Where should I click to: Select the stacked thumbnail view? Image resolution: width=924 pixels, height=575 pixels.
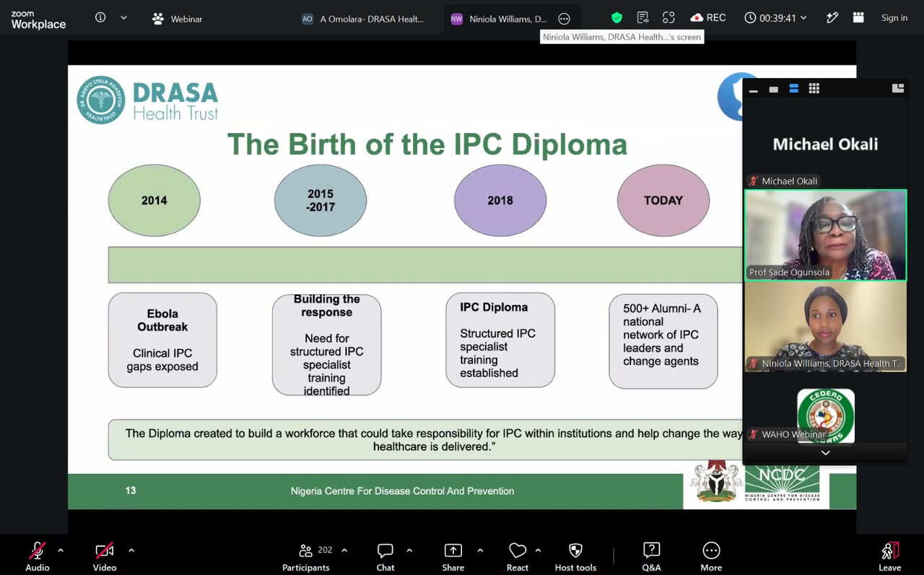[793, 89]
